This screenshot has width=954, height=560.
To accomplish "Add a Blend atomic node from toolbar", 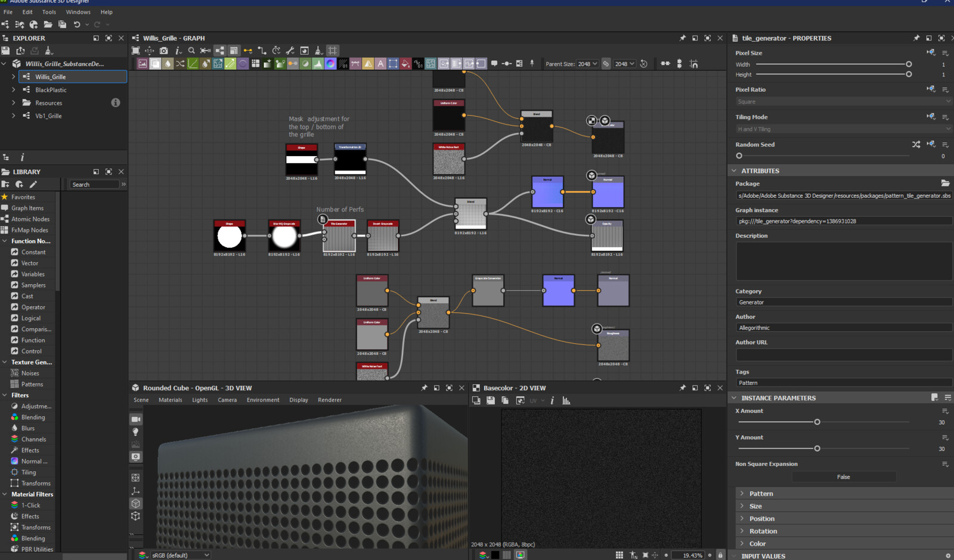I will [155, 64].
